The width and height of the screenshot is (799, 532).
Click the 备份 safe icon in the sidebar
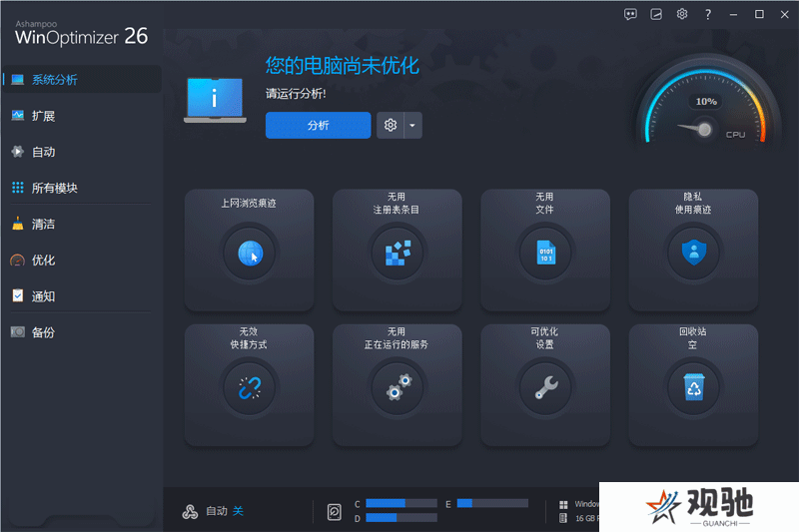18,332
